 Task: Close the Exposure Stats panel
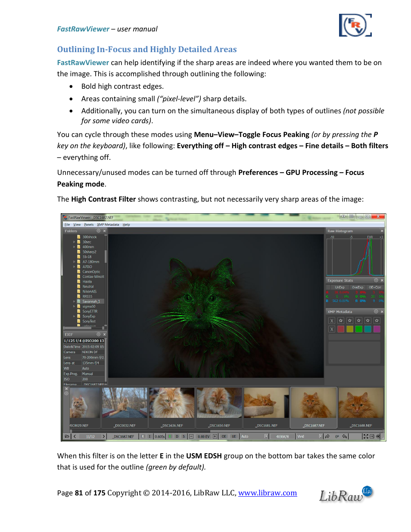[x=382, y=280]
